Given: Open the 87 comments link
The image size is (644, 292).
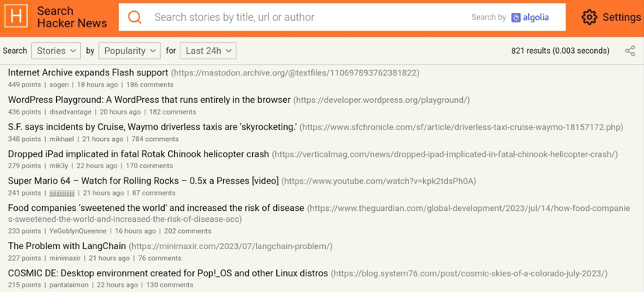Looking at the screenshot, I should 153,193.
